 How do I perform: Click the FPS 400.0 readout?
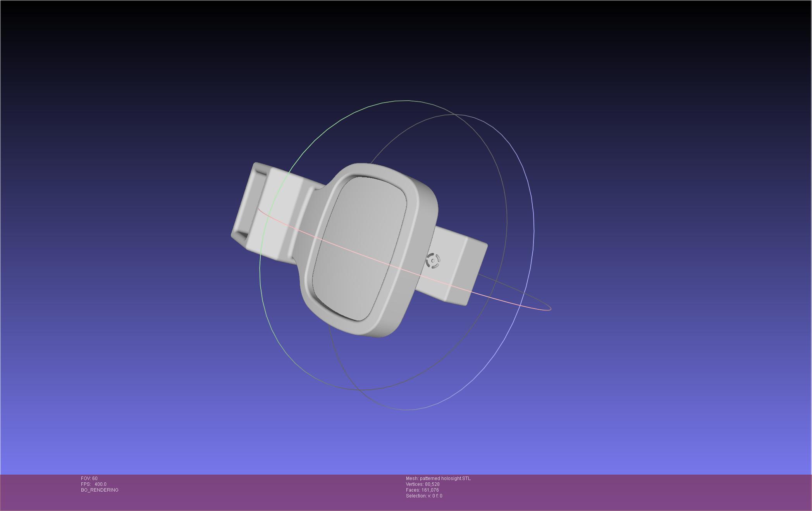tap(93, 484)
